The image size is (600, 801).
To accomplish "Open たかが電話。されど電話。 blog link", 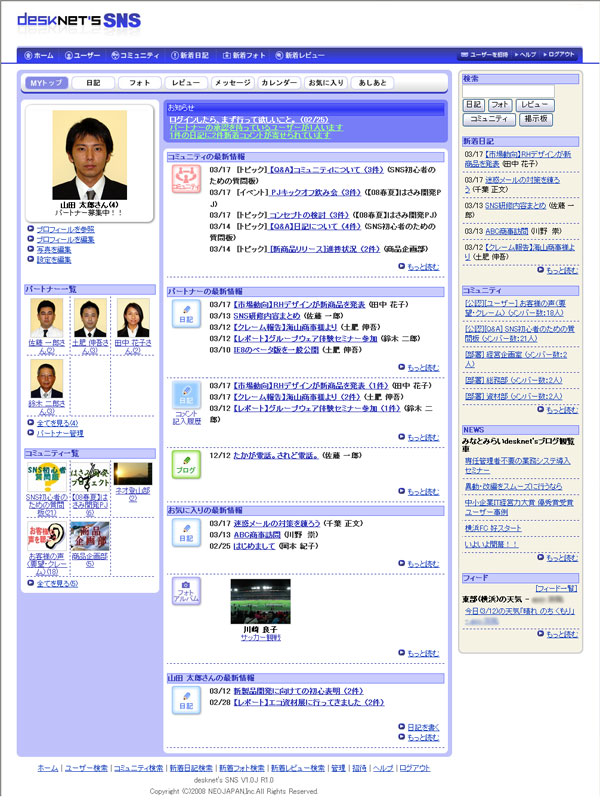I will 276,456.
